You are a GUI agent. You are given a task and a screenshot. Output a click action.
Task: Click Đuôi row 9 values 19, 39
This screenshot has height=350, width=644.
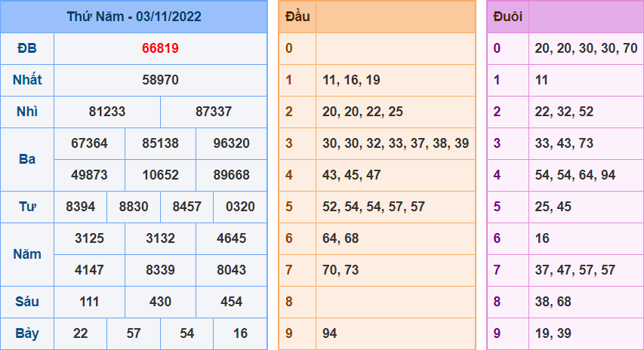553,333
